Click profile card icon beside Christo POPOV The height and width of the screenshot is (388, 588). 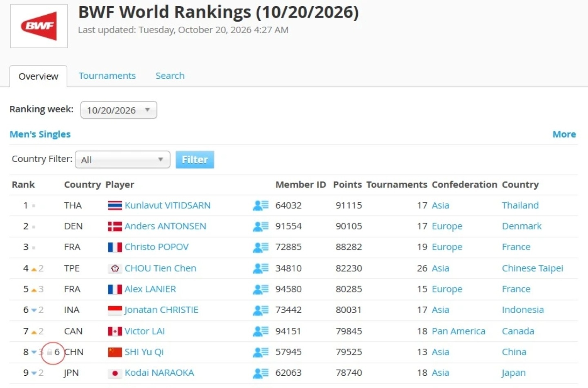pyautogui.click(x=261, y=247)
